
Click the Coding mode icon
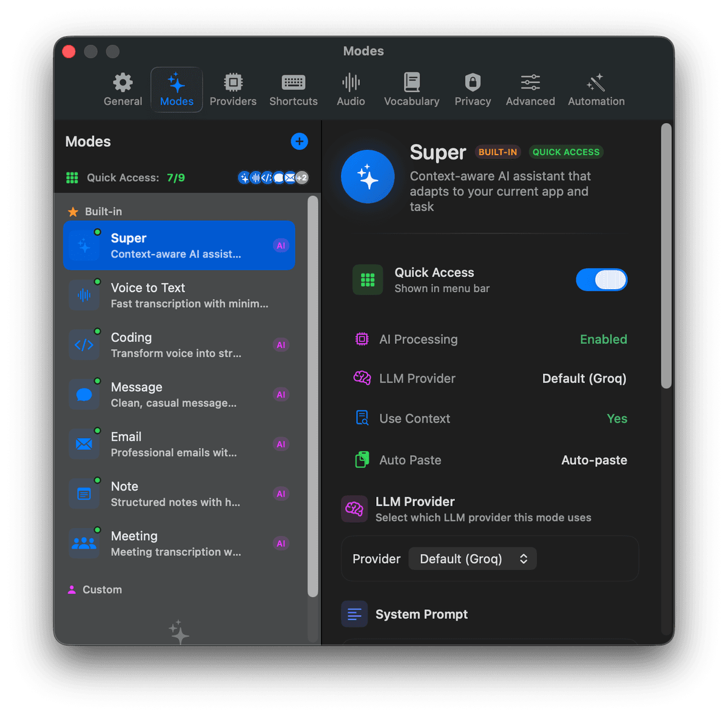pos(84,344)
